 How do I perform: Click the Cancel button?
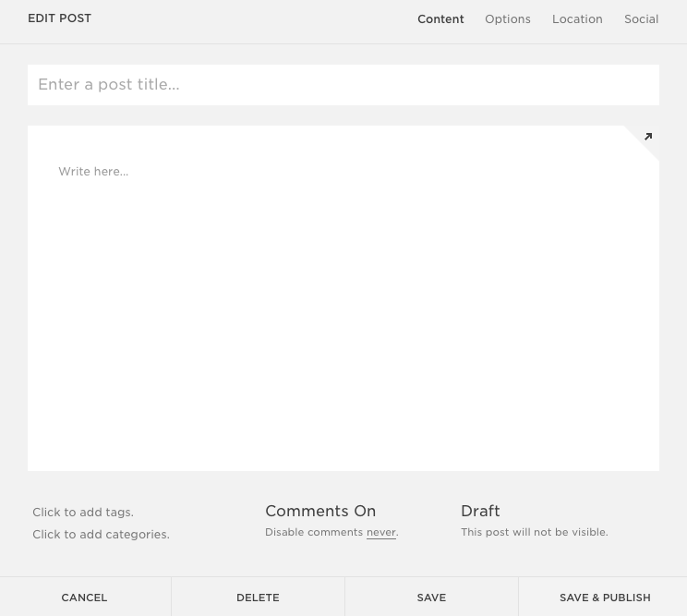(x=84, y=598)
